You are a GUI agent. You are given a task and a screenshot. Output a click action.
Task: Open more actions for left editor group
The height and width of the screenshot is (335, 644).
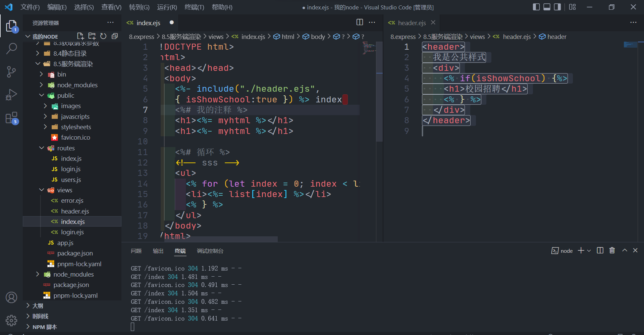[372, 22]
